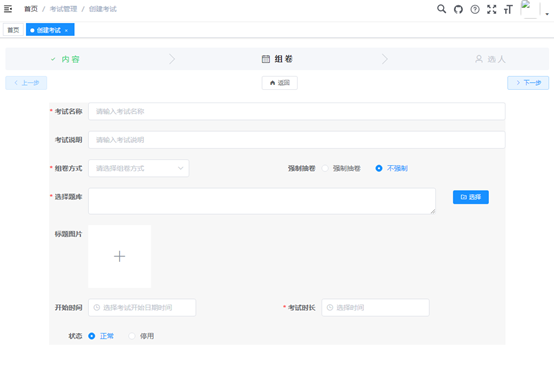Open the search magnifier icon
This screenshot has width=554, height=388.
pos(441,9)
